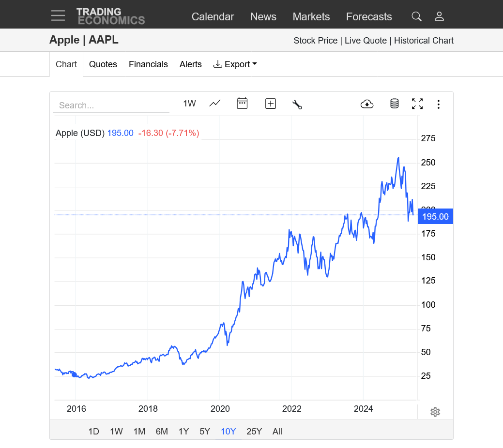Open chart settings gear
The height and width of the screenshot is (448, 503).
435,412
